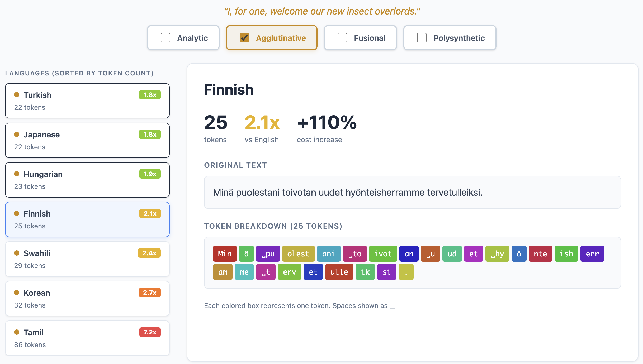The height and width of the screenshot is (364, 643).
Task: Open the Korean language entry
Action: 87,299
